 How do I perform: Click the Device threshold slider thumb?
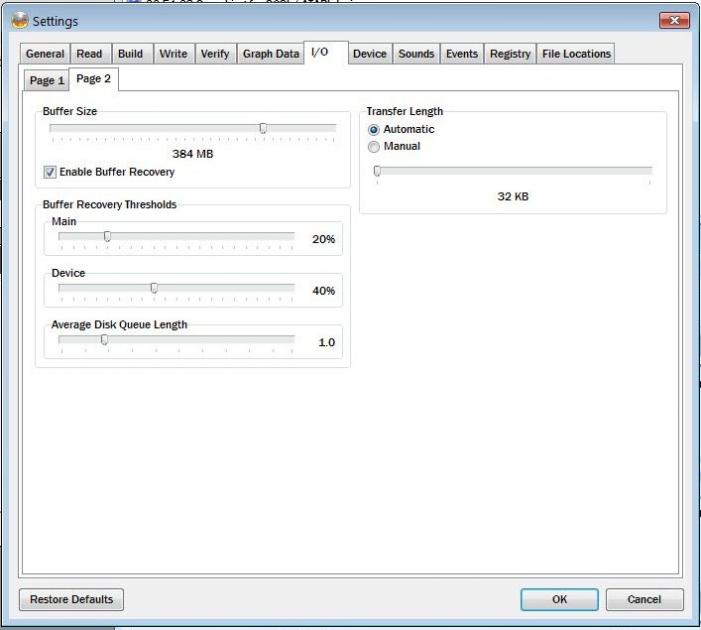click(154, 288)
